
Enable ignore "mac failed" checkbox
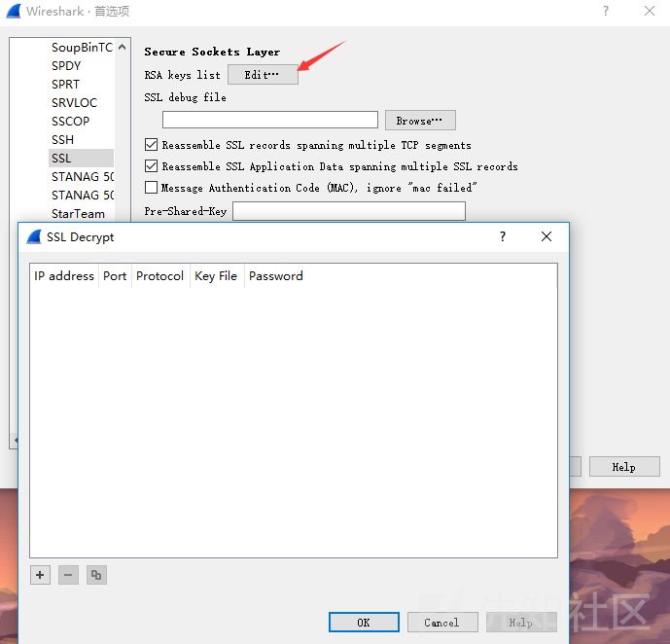pyautogui.click(x=151, y=187)
